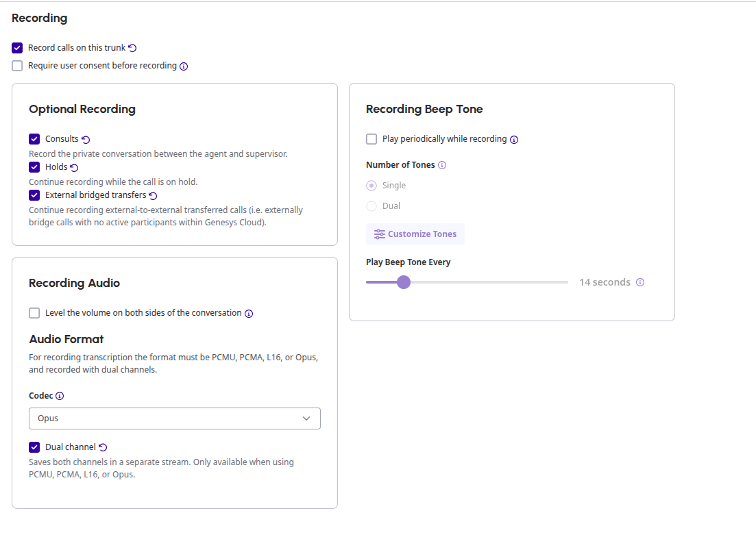Reset the Record calls on this trunk setting

[132, 48]
